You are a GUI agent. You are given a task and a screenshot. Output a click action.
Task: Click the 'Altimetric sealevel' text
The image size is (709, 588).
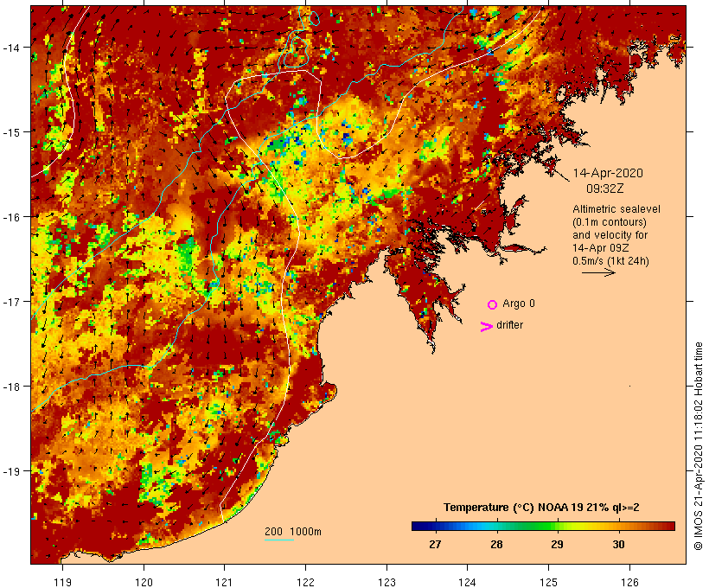(x=616, y=209)
